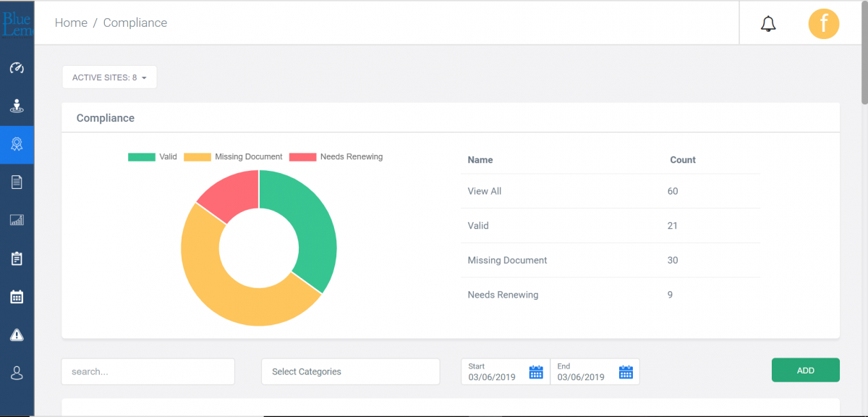Open the user profile icon in sidebar
Viewport: 868px width, 417px height.
point(17,373)
